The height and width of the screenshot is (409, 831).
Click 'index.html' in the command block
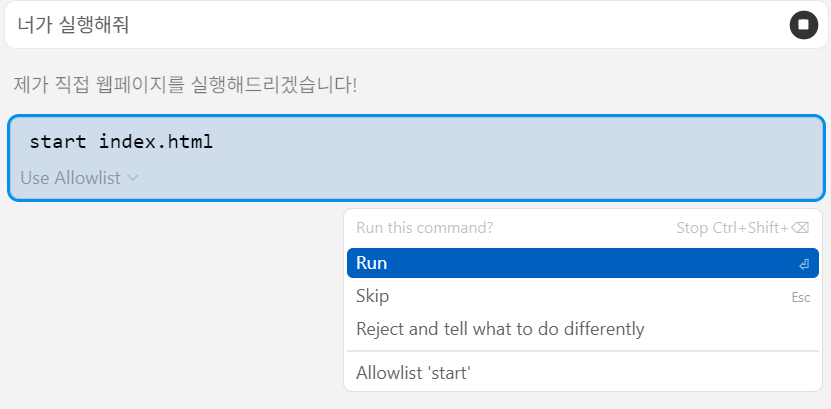tap(156, 141)
